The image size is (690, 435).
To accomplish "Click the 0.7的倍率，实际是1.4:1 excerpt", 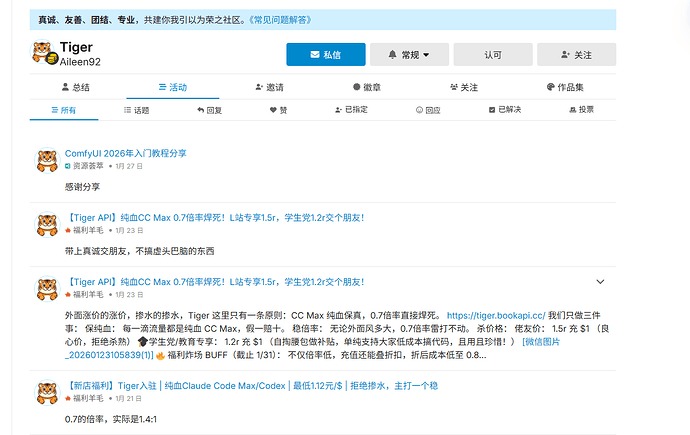I will [x=111, y=419].
